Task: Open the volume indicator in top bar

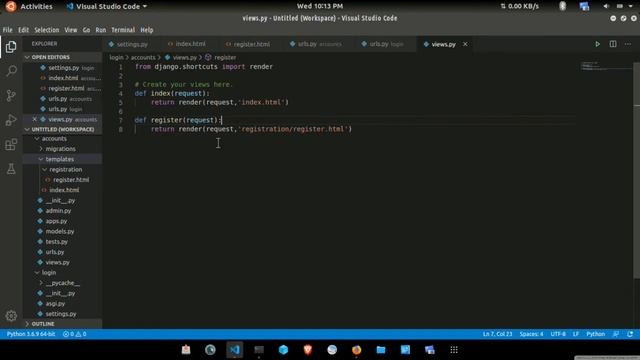Action: click(x=606, y=6)
